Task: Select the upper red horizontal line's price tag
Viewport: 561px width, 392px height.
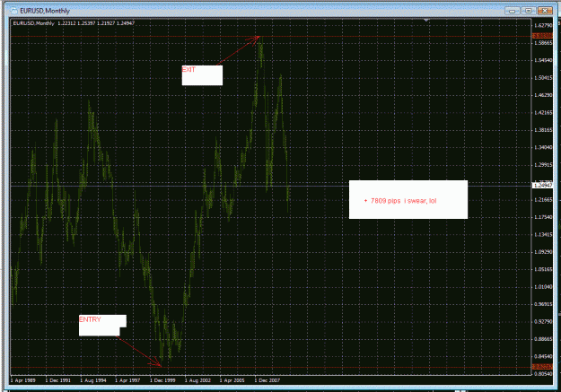Action: pos(542,36)
